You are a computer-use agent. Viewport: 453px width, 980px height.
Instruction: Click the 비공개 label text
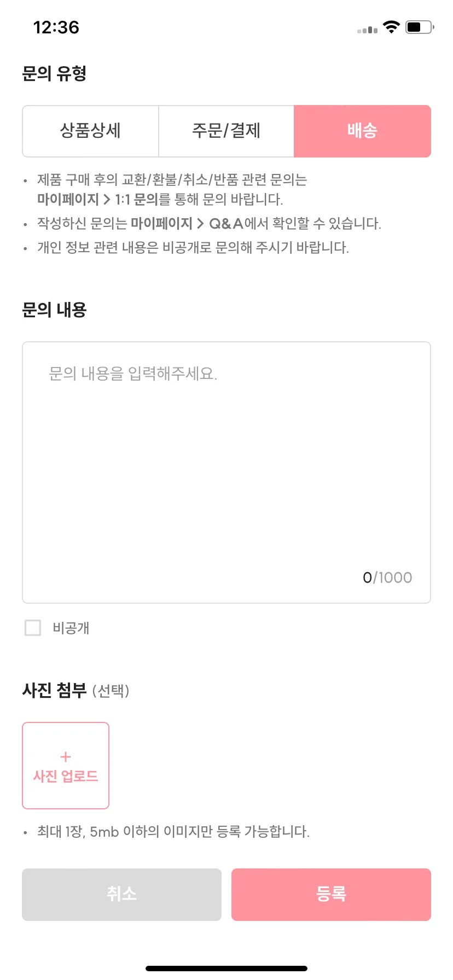tap(71, 628)
